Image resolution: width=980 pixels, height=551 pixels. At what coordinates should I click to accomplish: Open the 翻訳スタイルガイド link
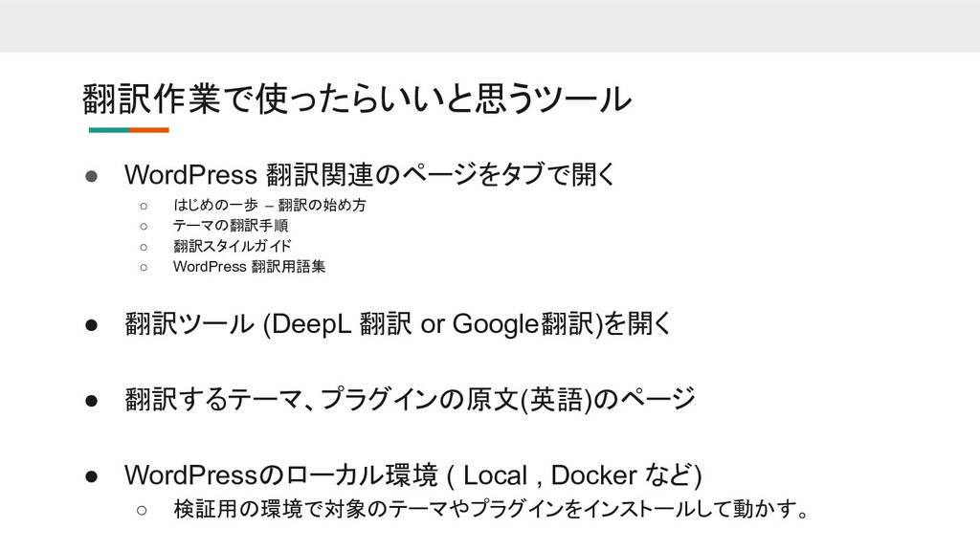point(232,246)
